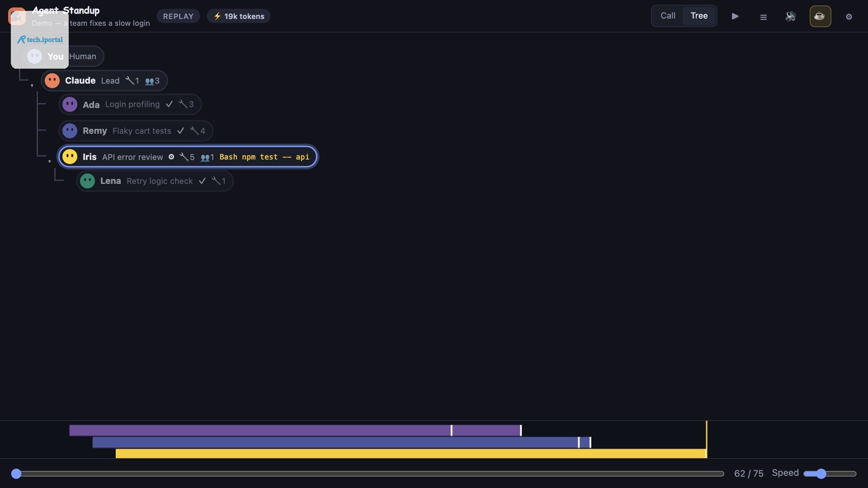Click the playback scrubber handle
This screenshot has width=868, height=488.
pyautogui.click(x=16, y=474)
